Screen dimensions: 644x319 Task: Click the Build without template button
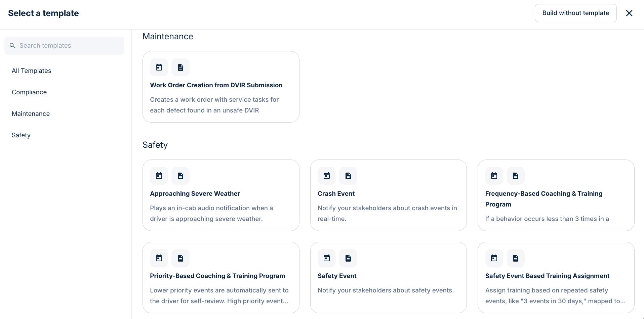click(x=575, y=13)
